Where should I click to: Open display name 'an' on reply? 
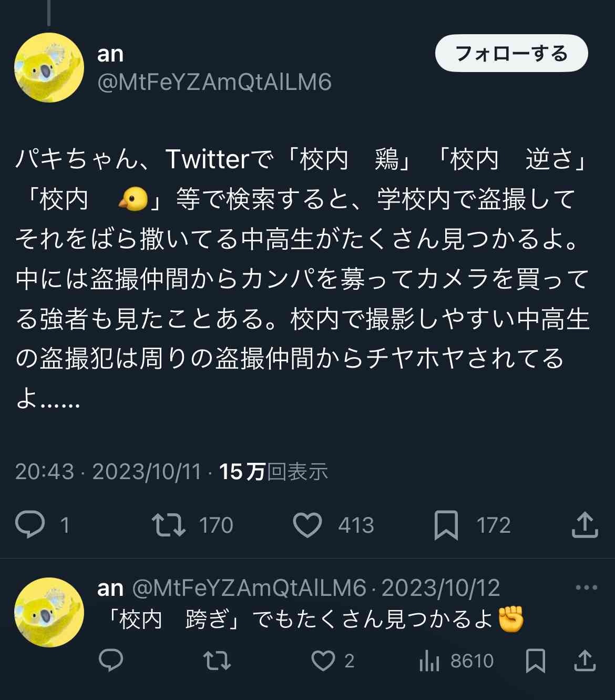(x=110, y=588)
